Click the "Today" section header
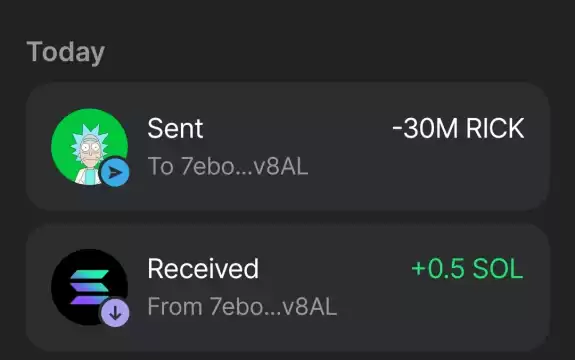The height and width of the screenshot is (360, 575). click(x=66, y=52)
